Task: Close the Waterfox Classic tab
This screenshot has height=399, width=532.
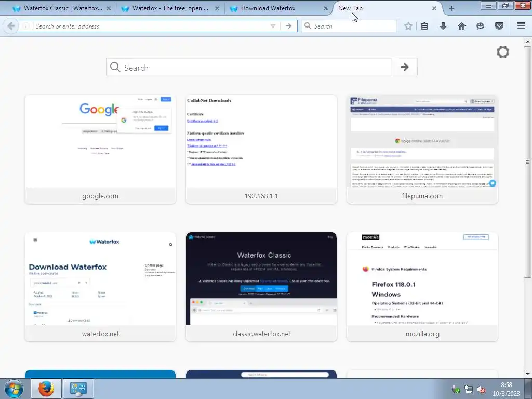Action: [109, 8]
